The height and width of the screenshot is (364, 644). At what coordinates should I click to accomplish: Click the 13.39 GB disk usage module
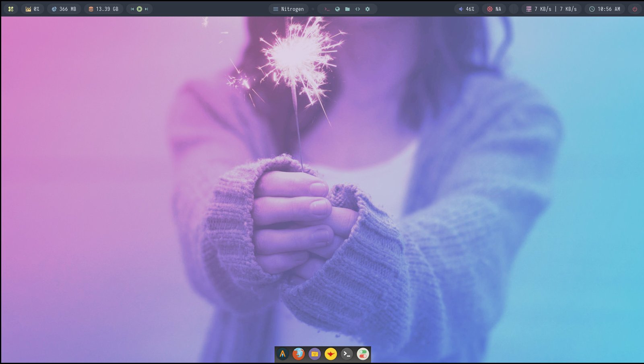pos(103,9)
